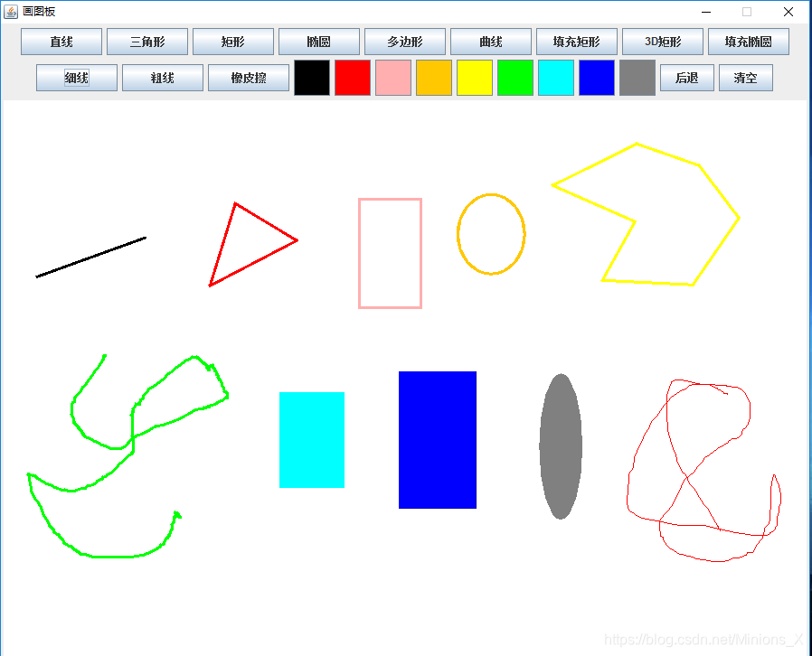Click the cyan filled rectangle on canvas
This screenshot has width=812, height=656.
(x=312, y=440)
